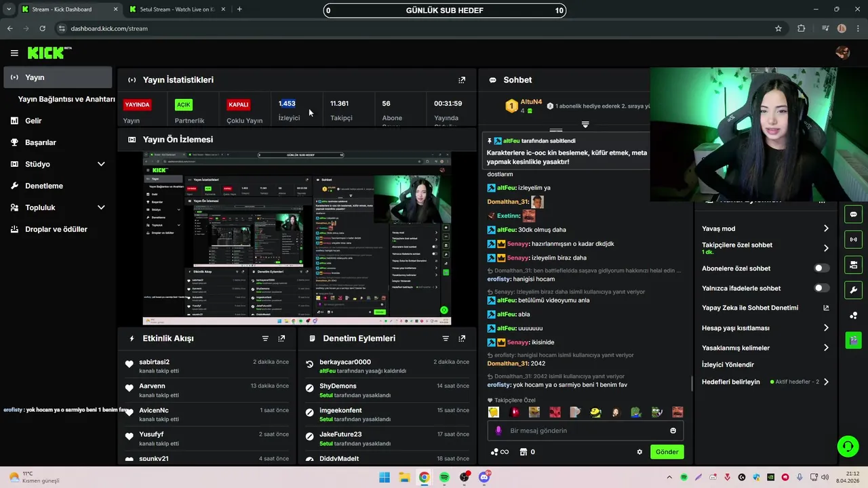Toggle Yalnızca ifadelerle sohbet switch
This screenshot has width=868, height=488.
pyautogui.click(x=822, y=288)
